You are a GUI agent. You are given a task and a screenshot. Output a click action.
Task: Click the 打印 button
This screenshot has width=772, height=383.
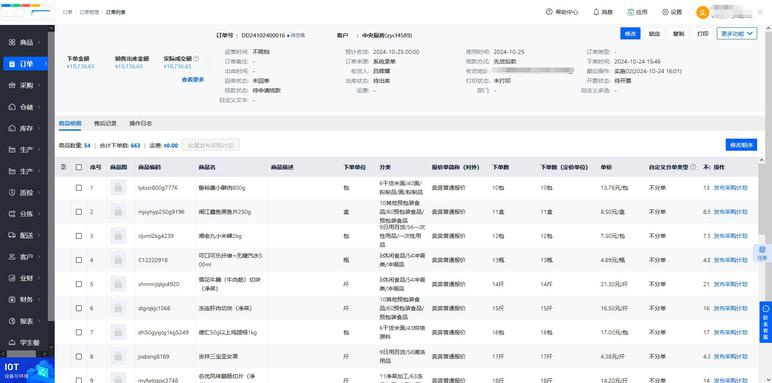click(703, 33)
